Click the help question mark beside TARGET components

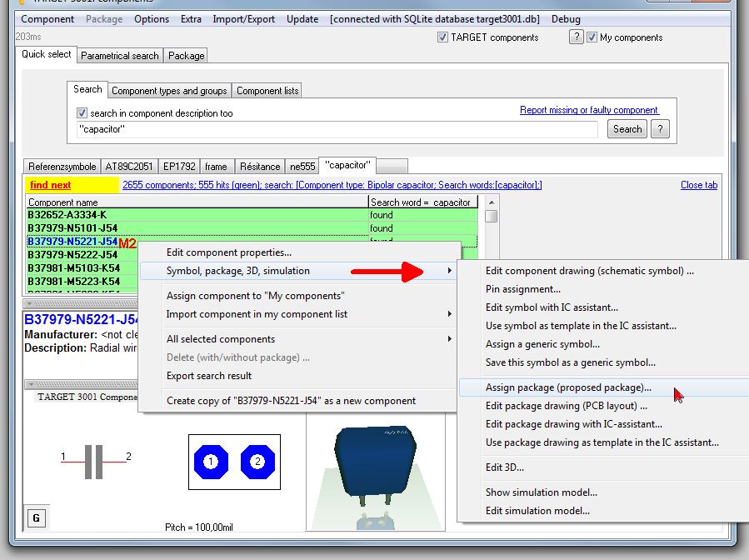[x=576, y=37]
